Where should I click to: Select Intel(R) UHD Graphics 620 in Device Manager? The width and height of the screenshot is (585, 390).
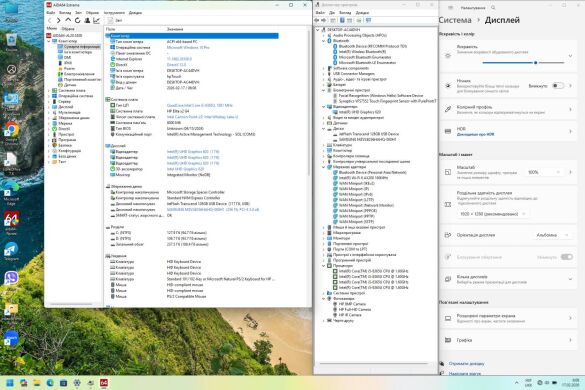(x=360, y=112)
